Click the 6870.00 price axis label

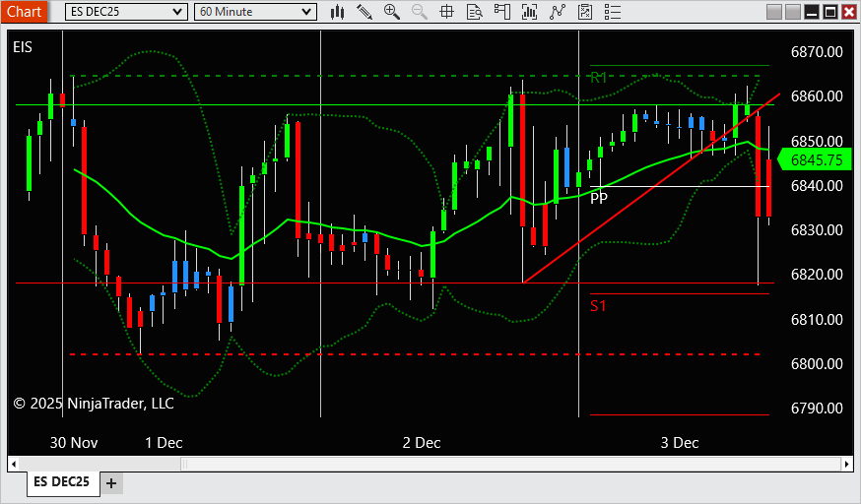pyautogui.click(x=817, y=51)
